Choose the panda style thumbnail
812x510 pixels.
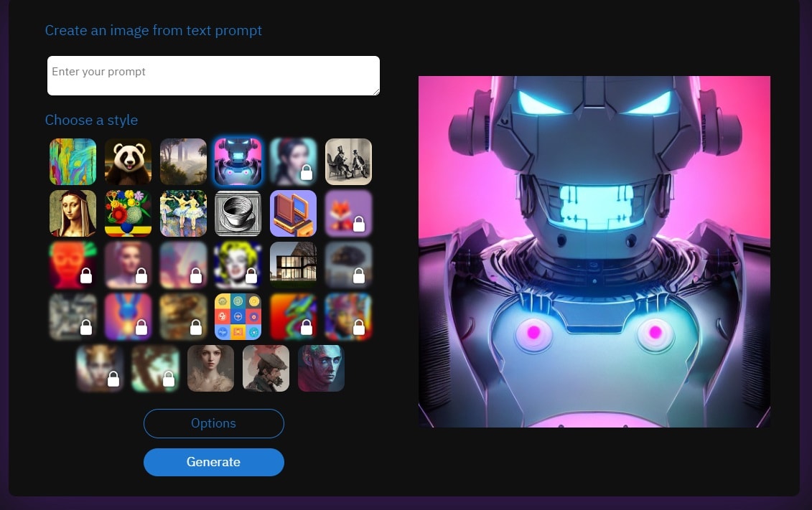tap(128, 161)
